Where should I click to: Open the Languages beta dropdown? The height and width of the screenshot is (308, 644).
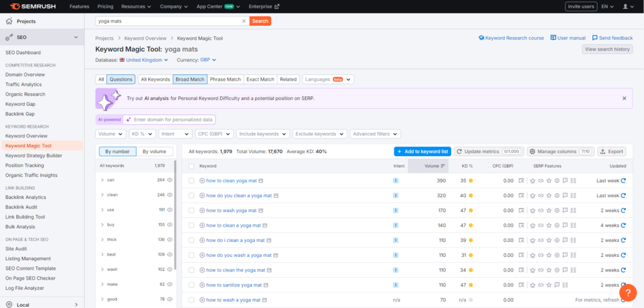point(328,79)
